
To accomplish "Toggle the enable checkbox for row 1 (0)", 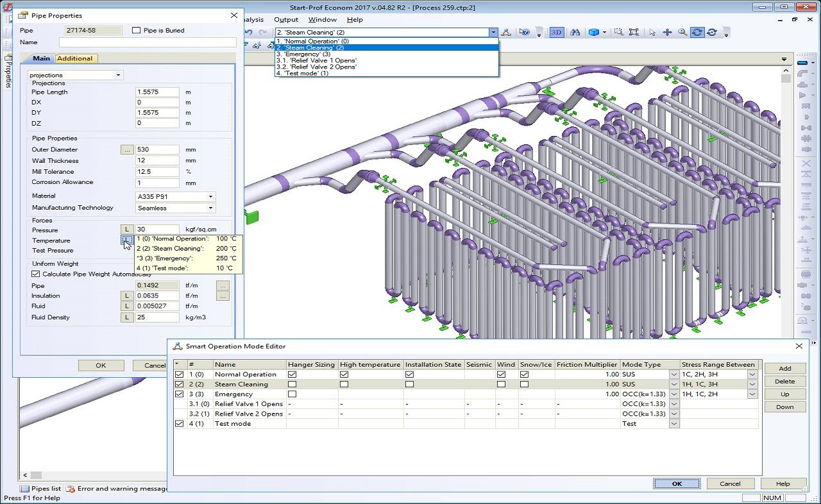I will pos(179,374).
